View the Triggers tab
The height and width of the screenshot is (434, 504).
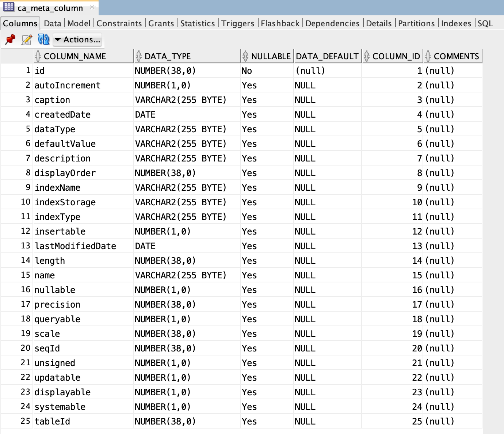(237, 23)
